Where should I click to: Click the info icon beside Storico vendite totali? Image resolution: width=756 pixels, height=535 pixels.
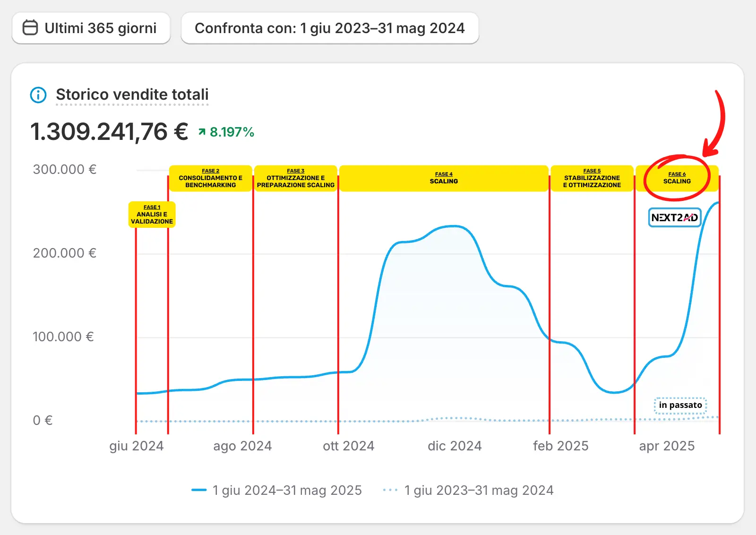pyautogui.click(x=38, y=95)
